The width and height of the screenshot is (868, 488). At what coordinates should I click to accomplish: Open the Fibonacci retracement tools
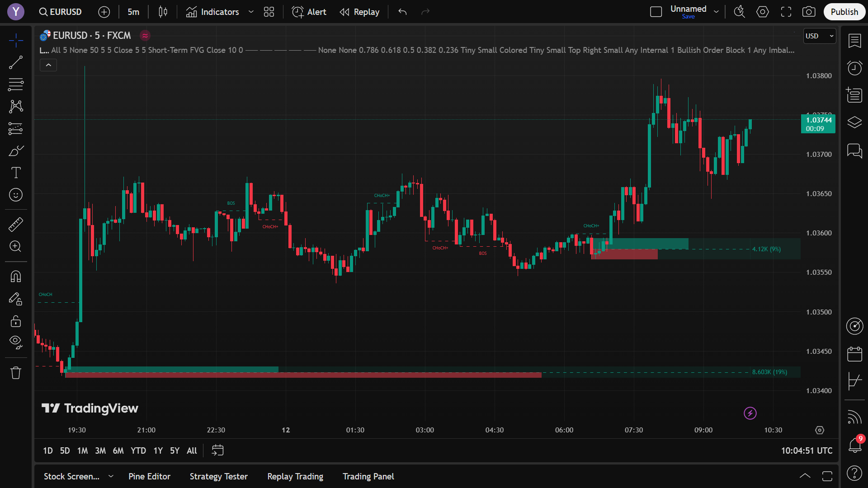click(16, 84)
